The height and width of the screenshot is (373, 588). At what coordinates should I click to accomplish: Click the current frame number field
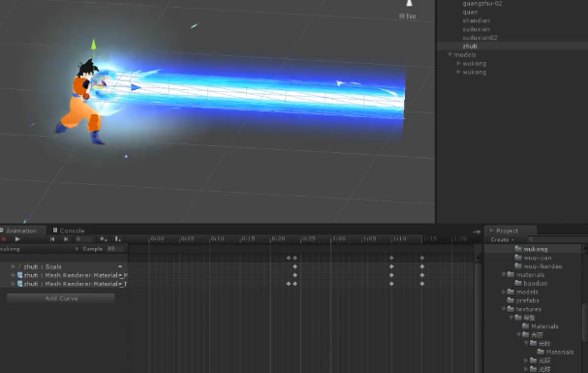84,239
